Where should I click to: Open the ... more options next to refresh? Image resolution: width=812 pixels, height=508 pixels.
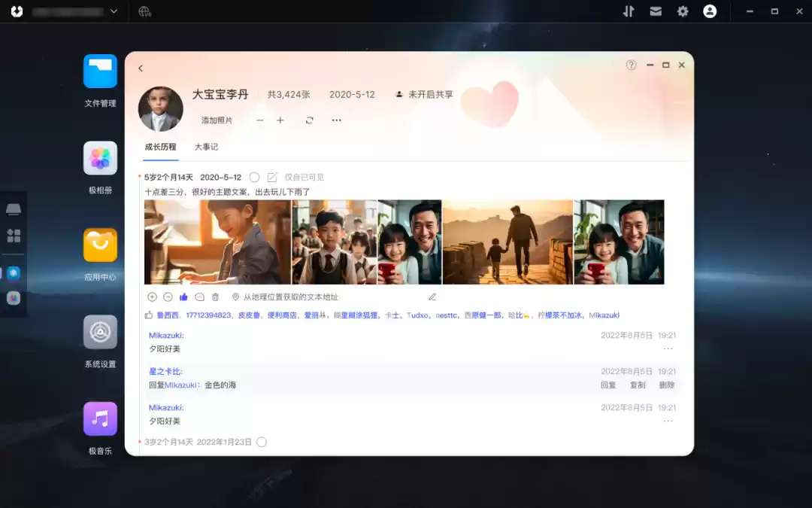click(336, 120)
